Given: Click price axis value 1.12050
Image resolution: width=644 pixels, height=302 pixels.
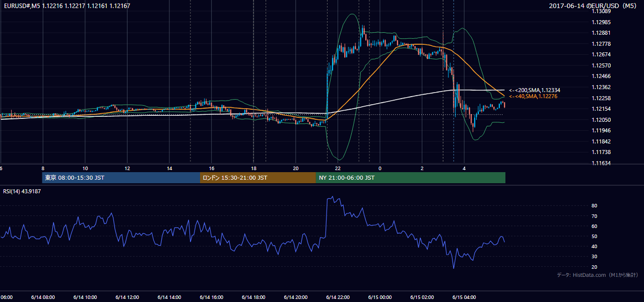Looking at the screenshot, I should (x=601, y=120).
